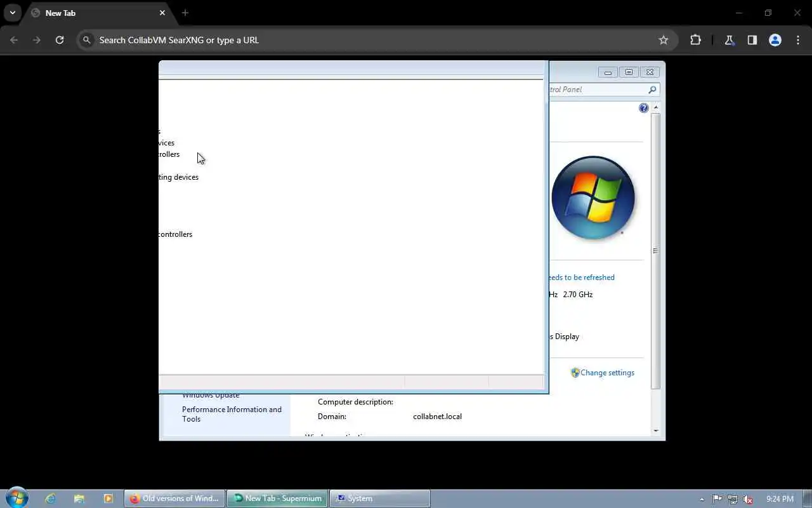Viewport: 812px width, 508px height.
Task: Open Windows Media Player taskbar icon
Action: [x=108, y=498]
